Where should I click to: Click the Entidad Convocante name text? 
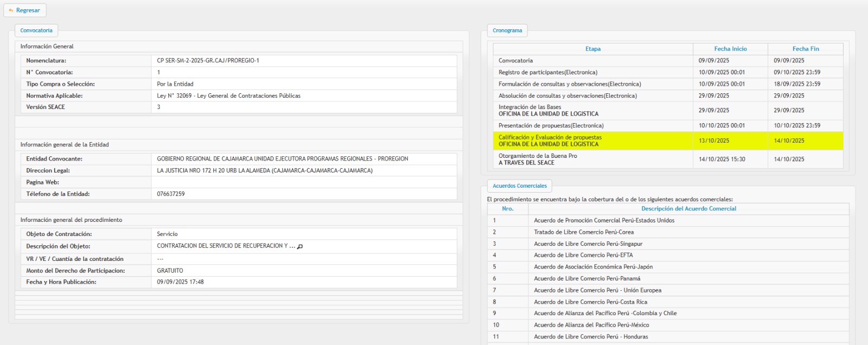click(282, 159)
